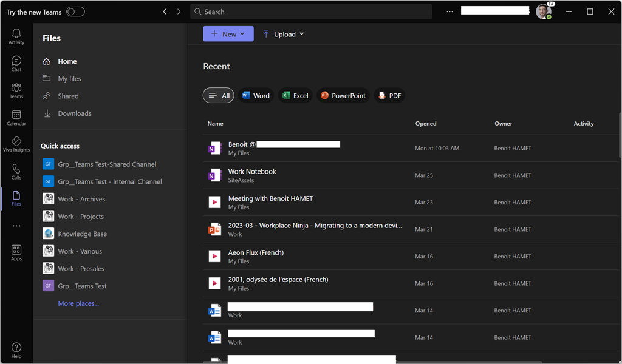Open the Calls phone icon
This screenshot has width=622, height=364.
[x=16, y=171]
